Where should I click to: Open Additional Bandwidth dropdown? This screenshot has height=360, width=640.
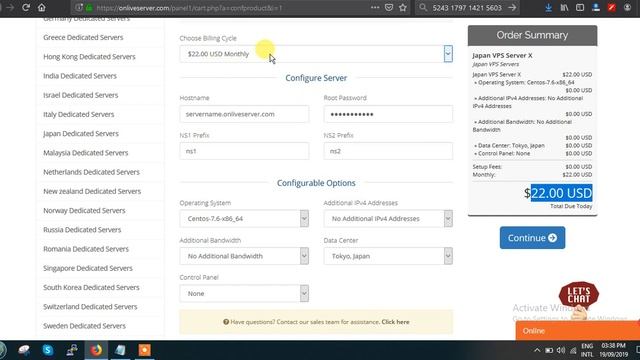coord(244,256)
